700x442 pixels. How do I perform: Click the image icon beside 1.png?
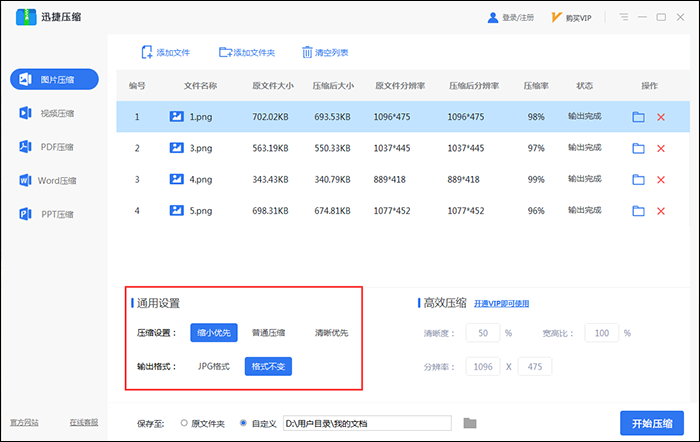[176, 117]
